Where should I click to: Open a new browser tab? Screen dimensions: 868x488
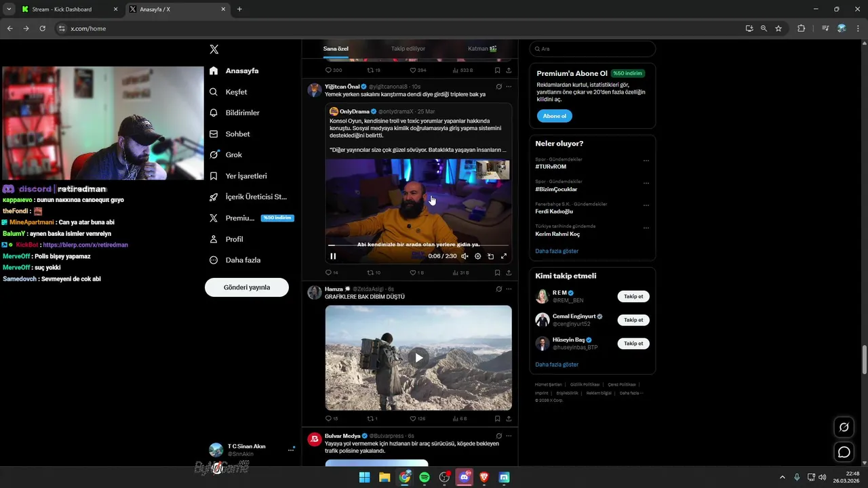pos(239,9)
